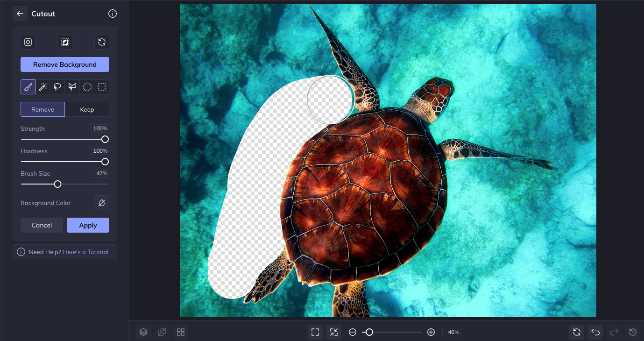
Task: Cancel the cutout edit
Action: 42,225
